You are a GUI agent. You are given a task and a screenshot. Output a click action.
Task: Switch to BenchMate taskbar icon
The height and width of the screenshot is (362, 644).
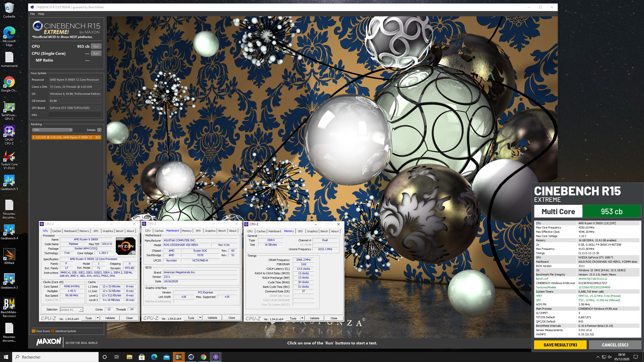(179, 357)
